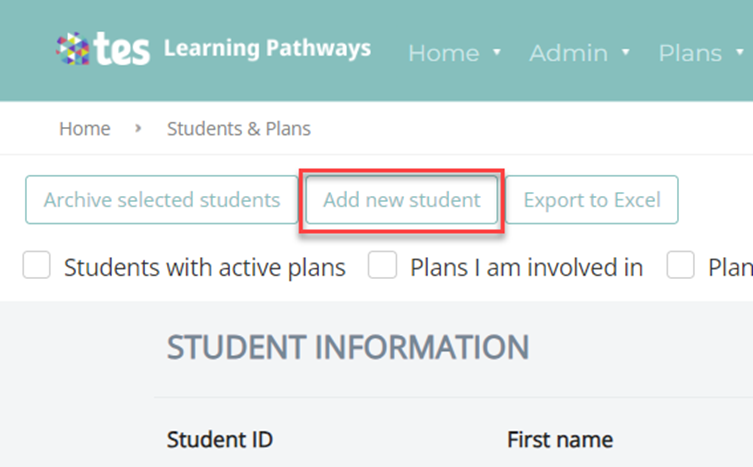Enable Plans I am involved in checkbox
Image resolution: width=753 pixels, height=467 pixels.
pos(382,265)
